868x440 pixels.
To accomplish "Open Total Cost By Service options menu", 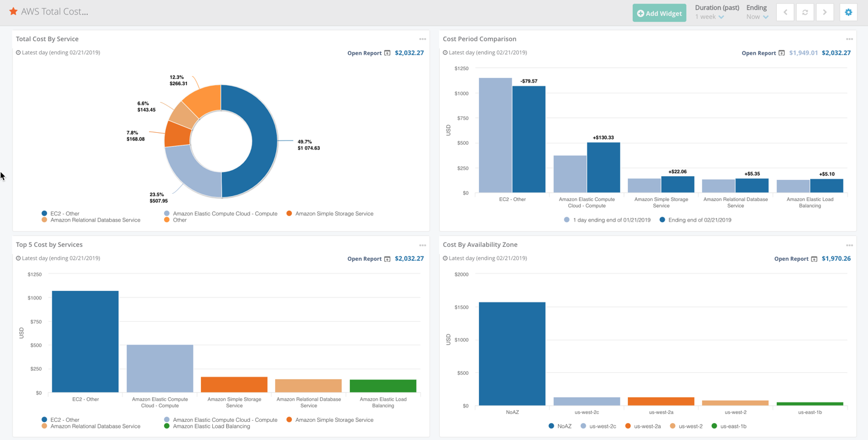I will click(x=422, y=39).
